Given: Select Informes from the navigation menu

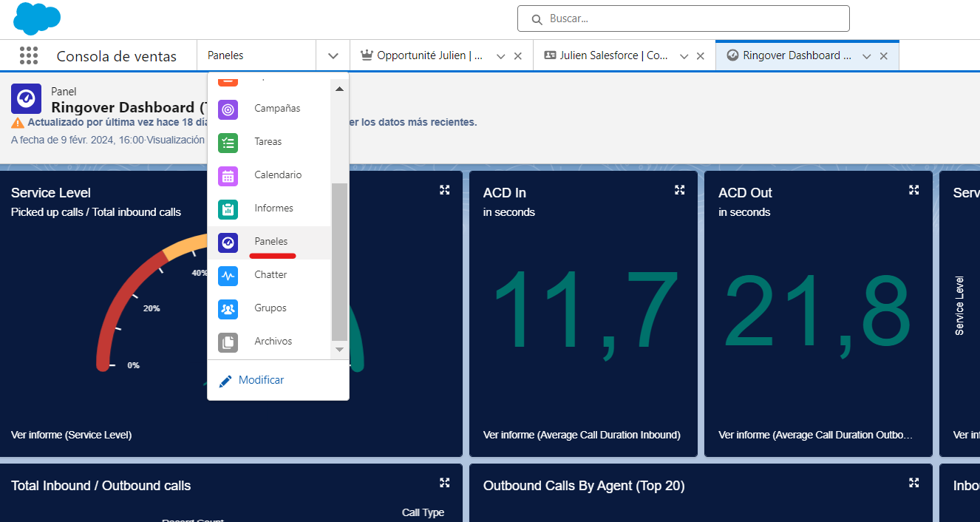Looking at the screenshot, I should [269, 209].
